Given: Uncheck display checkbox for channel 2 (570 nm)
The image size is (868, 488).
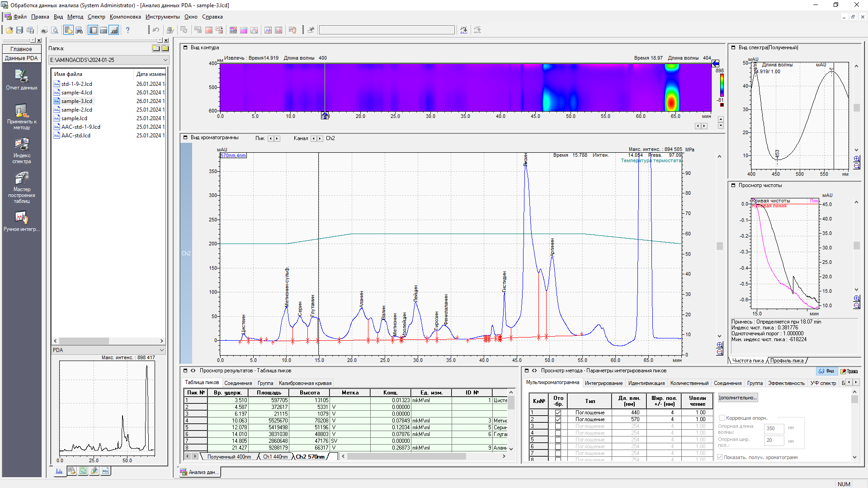Looking at the screenshot, I should (x=558, y=419).
